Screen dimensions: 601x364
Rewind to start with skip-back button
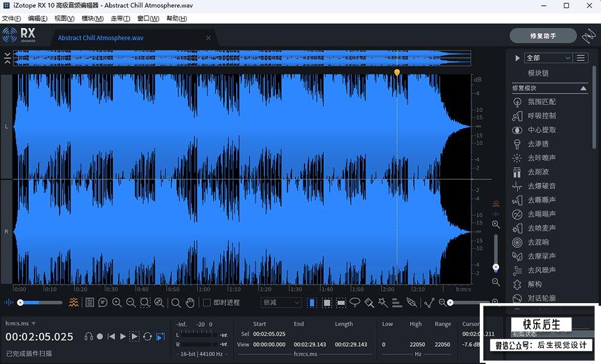click(x=111, y=336)
